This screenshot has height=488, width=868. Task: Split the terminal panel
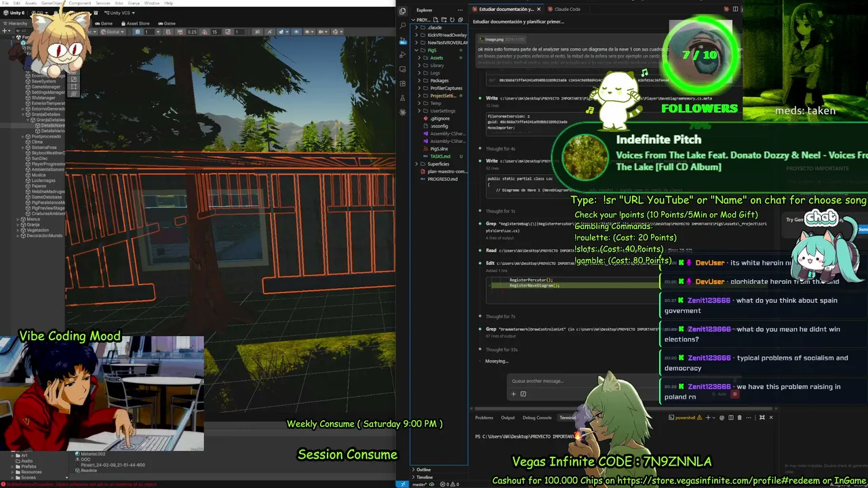(x=730, y=418)
